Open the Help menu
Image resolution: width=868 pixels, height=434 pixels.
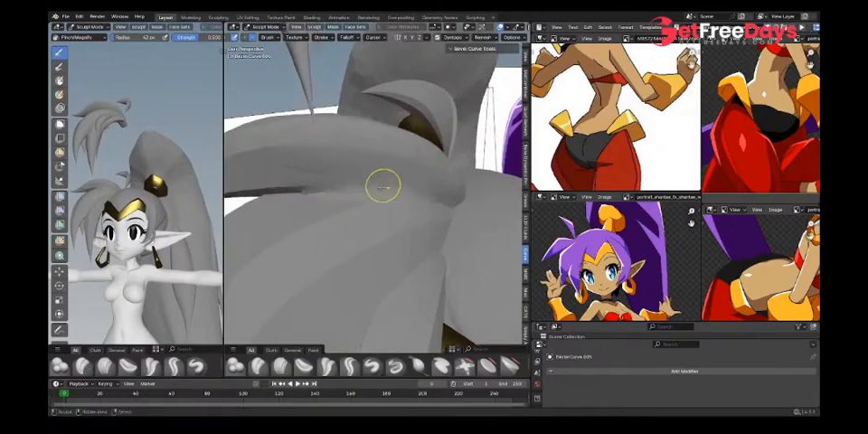tap(139, 16)
